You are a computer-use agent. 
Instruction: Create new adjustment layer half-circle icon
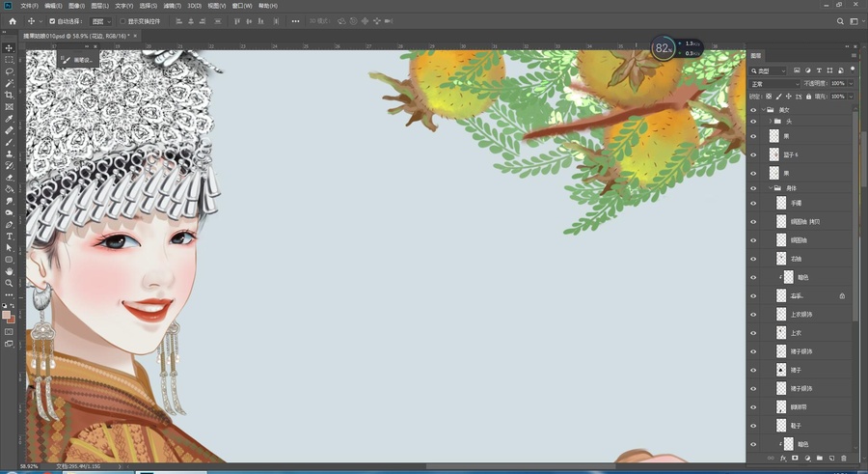click(x=807, y=458)
